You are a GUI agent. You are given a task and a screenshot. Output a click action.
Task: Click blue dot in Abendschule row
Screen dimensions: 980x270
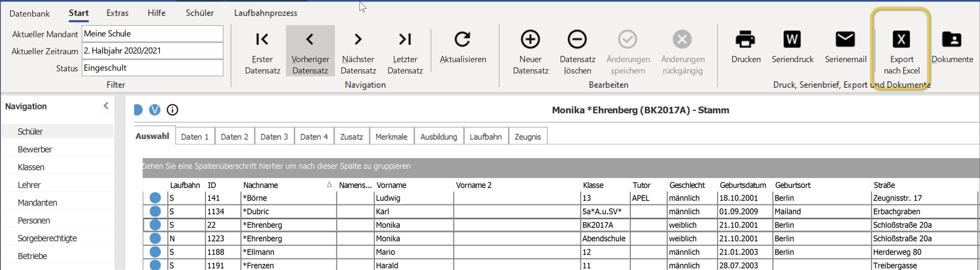(x=155, y=238)
